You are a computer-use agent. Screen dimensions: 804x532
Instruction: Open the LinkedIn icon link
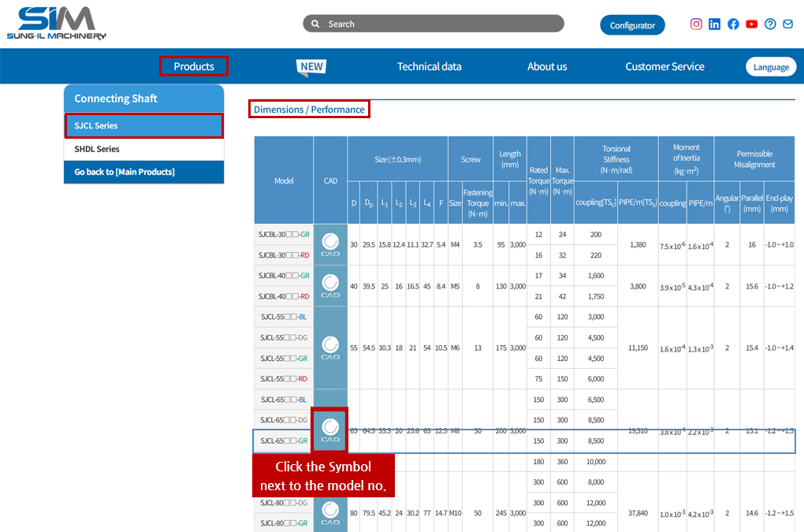pos(714,24)
